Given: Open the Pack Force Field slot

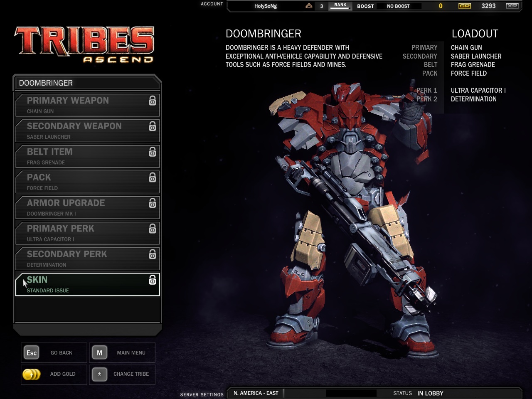Looking at the screenshot, I should (x=87, y=182).
